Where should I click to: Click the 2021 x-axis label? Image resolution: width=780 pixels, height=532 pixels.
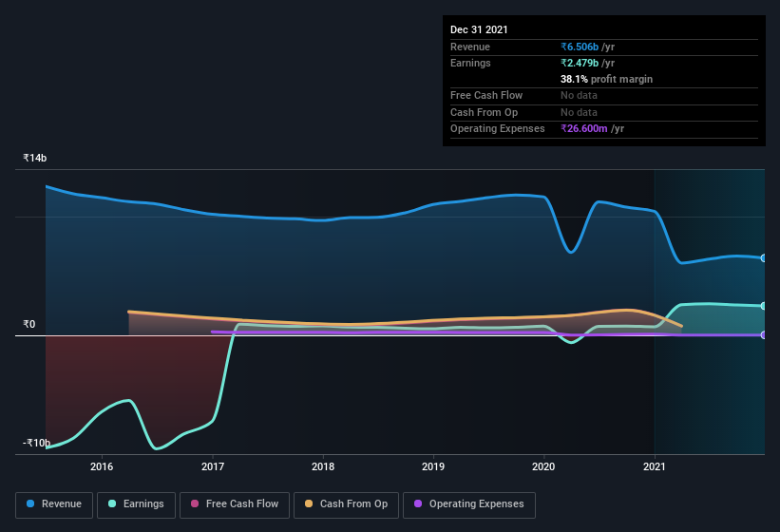click(x=655, y=466)
